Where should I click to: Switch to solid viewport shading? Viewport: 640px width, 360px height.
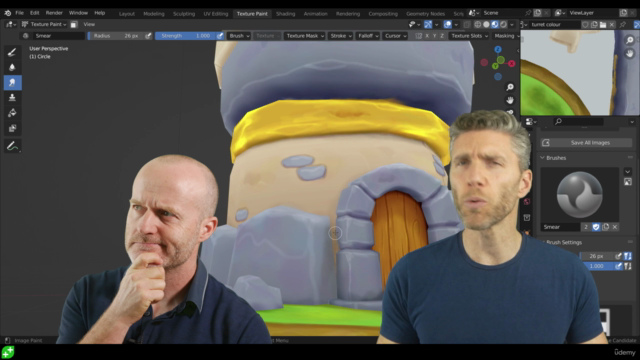(x=486, y=24)
